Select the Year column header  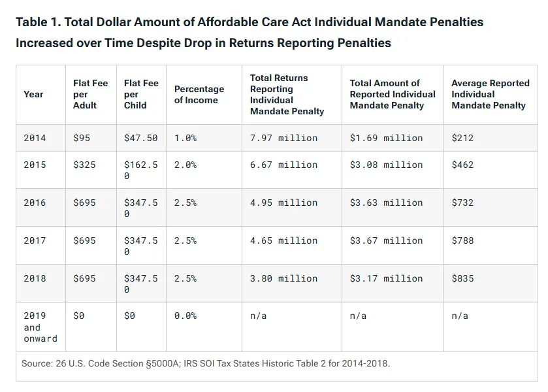[33, 94]
